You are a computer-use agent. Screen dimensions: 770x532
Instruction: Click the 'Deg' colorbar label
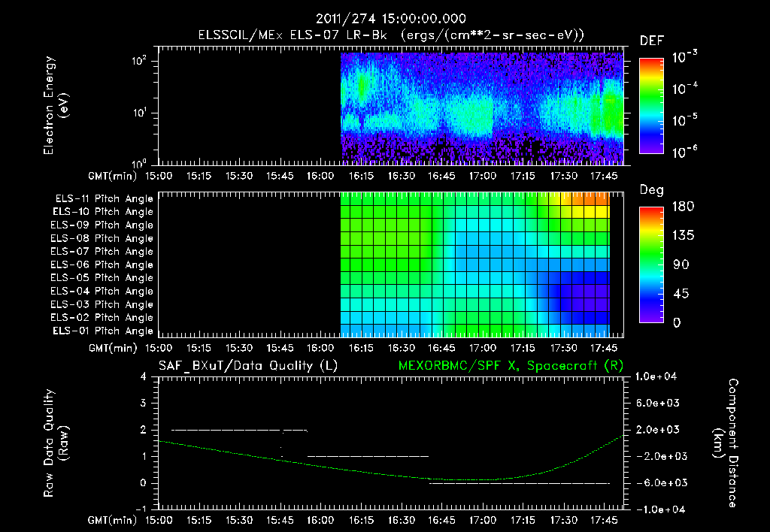click(651, 190)
